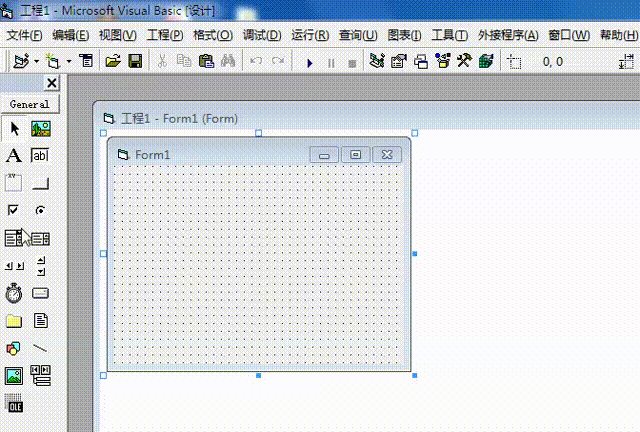Screen dimensions: 640x432
Task: Open the Object Browser from toolbar
Action: point(441,62)
